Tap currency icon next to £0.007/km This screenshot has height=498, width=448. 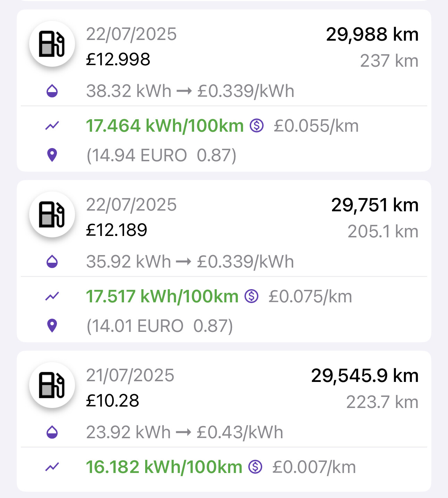tap(255, 467)
